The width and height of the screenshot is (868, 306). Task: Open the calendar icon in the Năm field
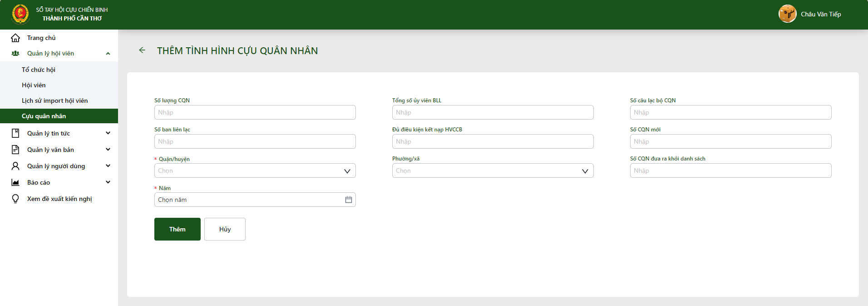click(348, 200)
